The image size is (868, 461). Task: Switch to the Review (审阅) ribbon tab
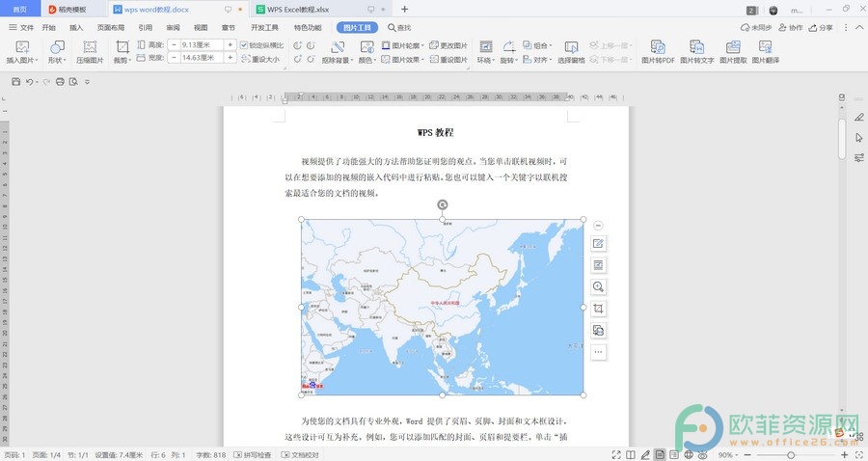tap(174, 27)
